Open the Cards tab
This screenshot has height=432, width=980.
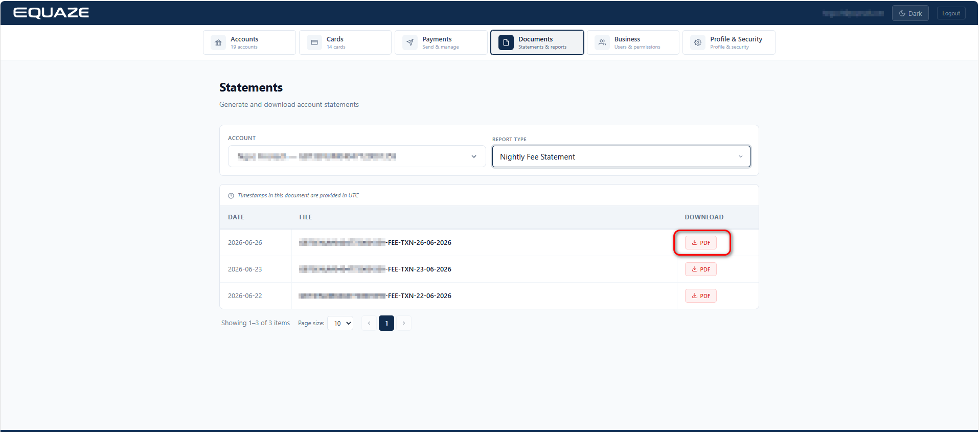point(345,42)
